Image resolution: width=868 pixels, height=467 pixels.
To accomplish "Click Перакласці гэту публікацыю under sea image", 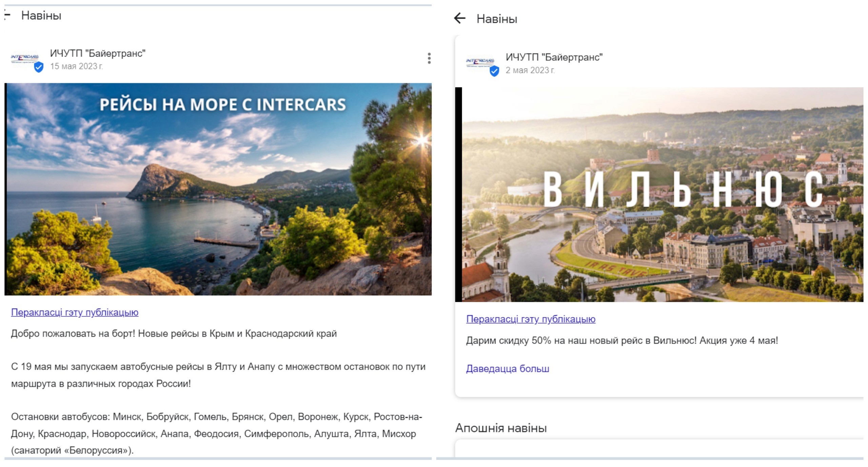I will click(x=75, y=312).
